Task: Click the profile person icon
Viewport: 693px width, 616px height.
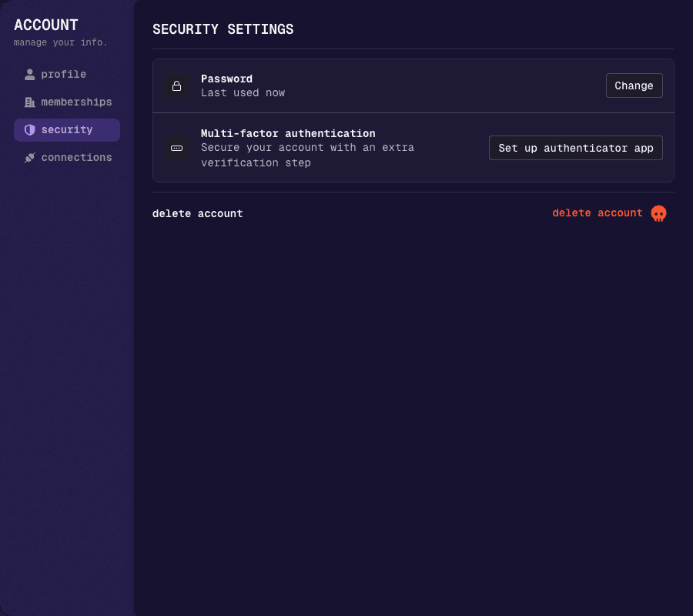Action: [x=29, y=74]
